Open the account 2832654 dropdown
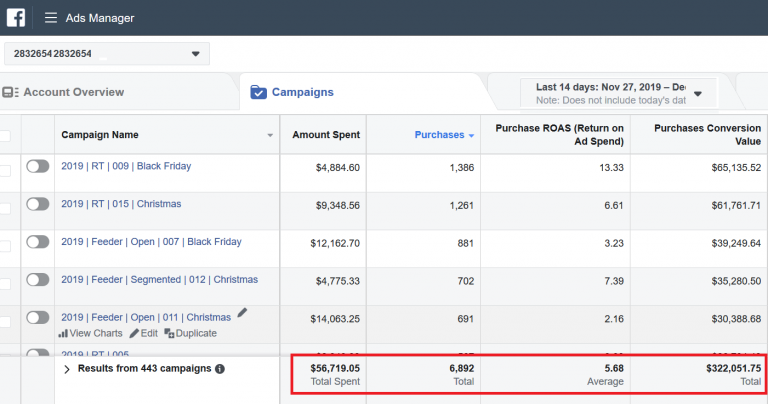The width and height of the screenshot is (768, 404). (107, 53)
